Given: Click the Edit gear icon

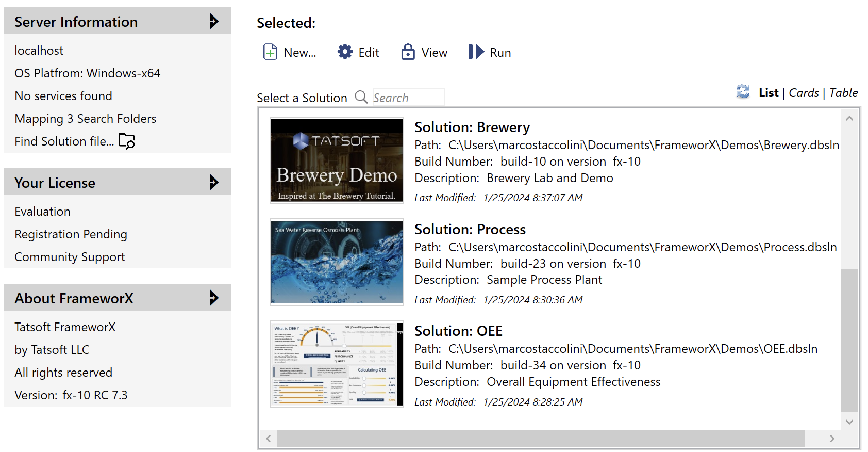Looking at the screenshot, I should [345, 52].
